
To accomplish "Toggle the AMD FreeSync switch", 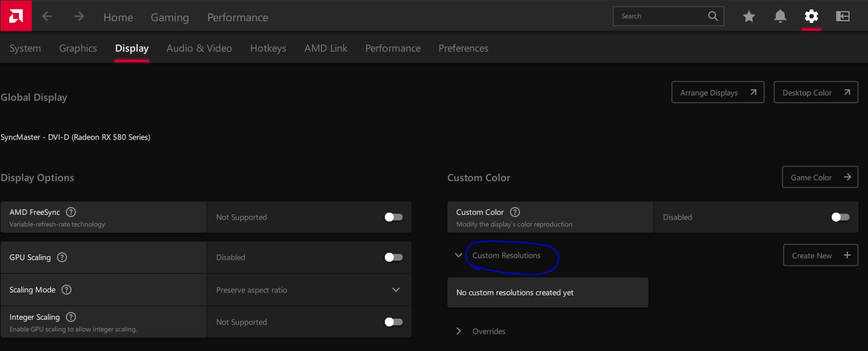I will coord(393,217).
